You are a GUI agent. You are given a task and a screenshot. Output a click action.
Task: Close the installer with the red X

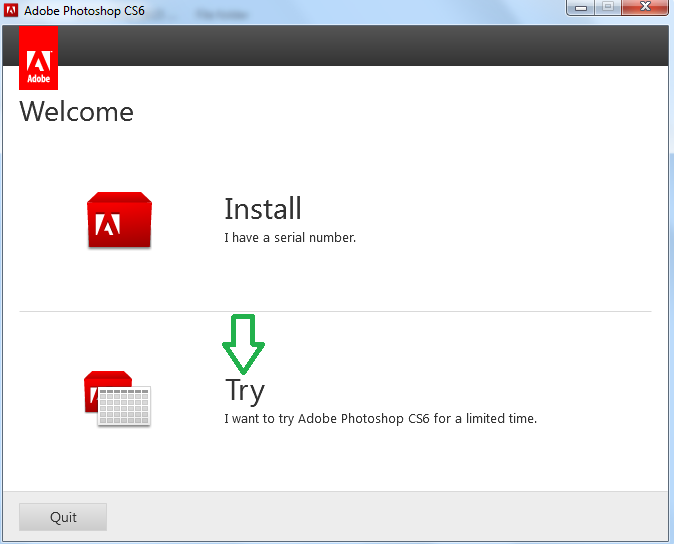(645, 7)
